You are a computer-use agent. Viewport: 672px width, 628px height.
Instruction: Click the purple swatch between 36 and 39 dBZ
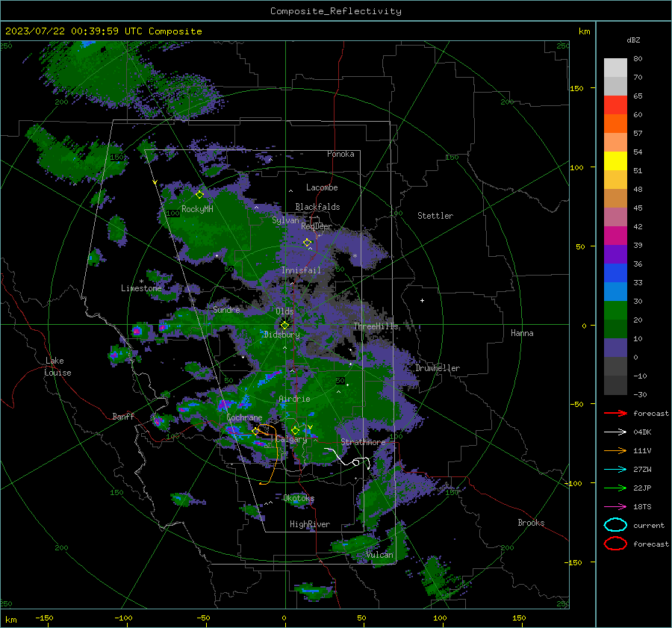[x=615, y=254]
